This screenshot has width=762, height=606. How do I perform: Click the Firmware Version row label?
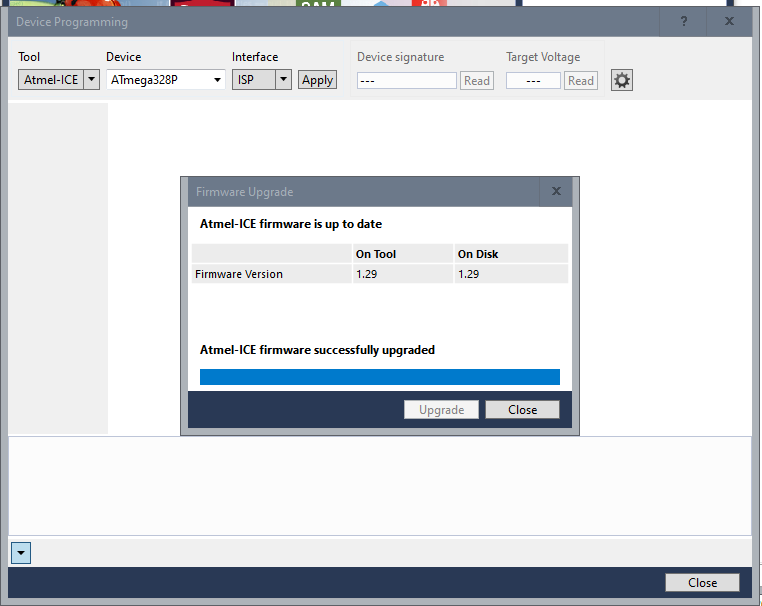coord(239,274)
